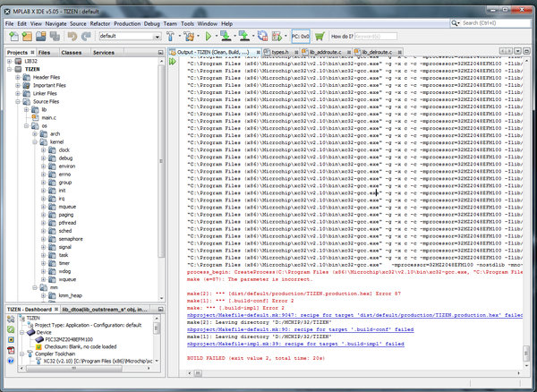Switch to the Services tab
537x392 pixels.
click(104, 53)
